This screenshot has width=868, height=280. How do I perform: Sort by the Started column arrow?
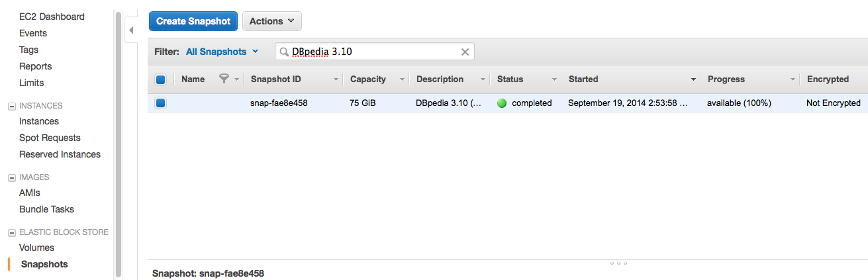click(693, 79)
